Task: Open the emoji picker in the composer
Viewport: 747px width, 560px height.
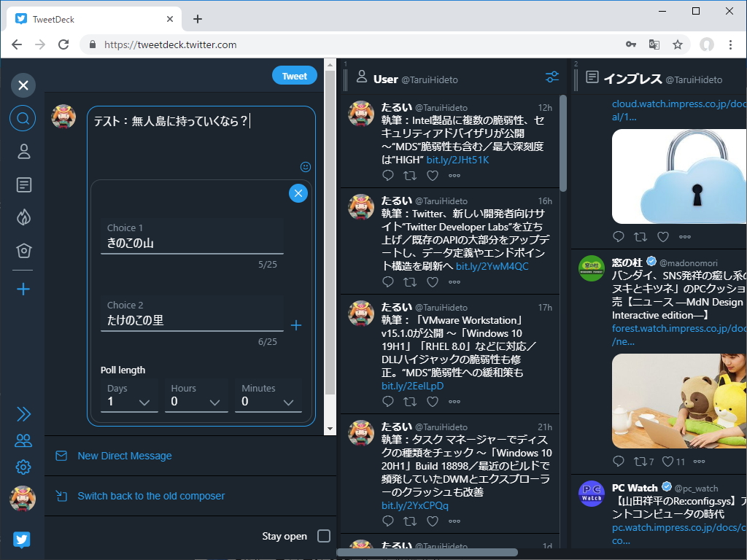Action: click(x=305, y=166)
